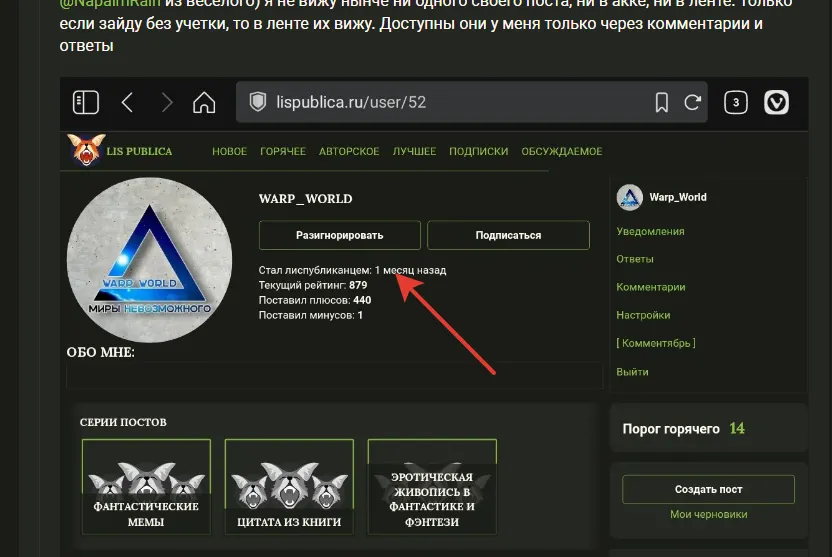Open the ГОРЯЧЕЕ navigation tab
Viewport: 832px width, 557px height.
[x=283, y=152]
